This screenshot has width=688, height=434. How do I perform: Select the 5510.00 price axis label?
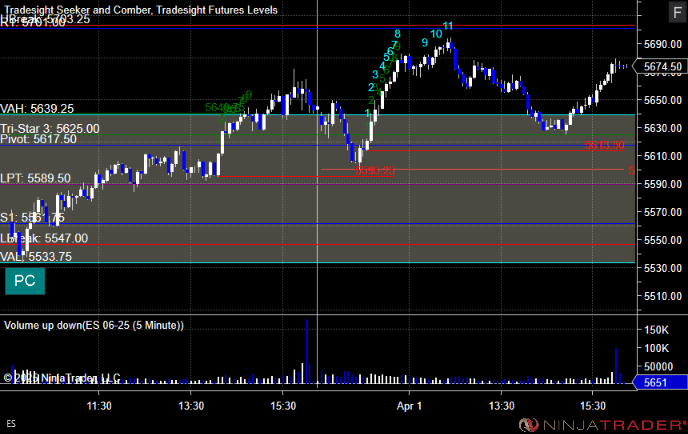point(663,296)
